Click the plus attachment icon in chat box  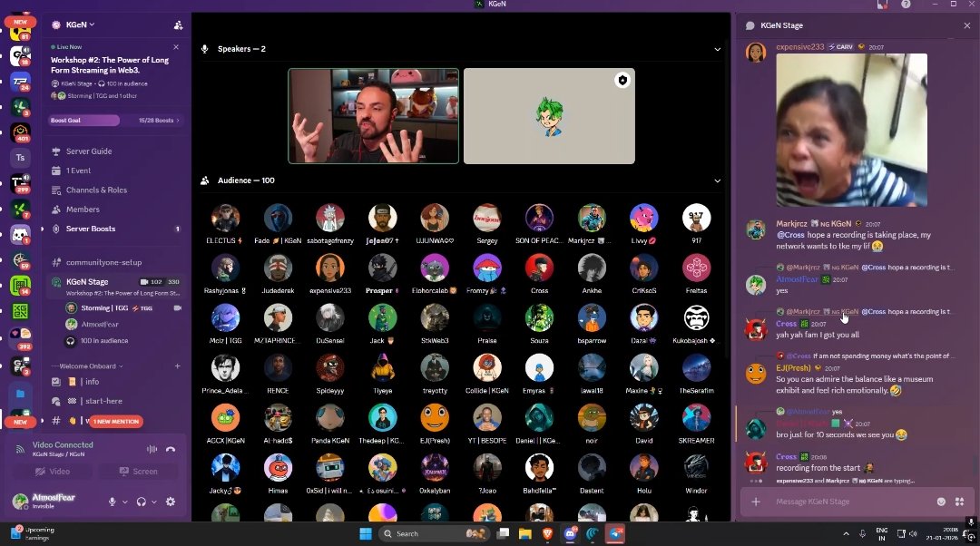click(756, 502)
